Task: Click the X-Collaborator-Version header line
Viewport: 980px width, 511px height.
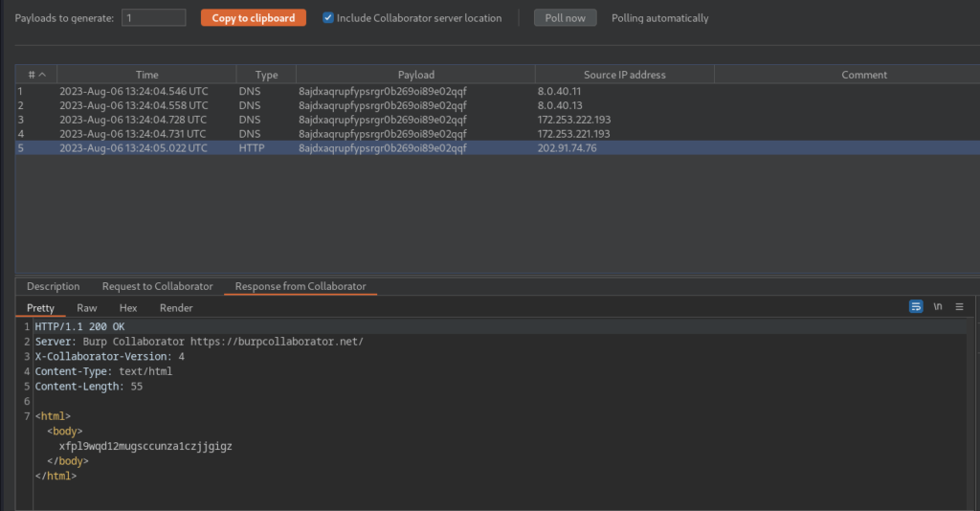Action: coord(109,357)
